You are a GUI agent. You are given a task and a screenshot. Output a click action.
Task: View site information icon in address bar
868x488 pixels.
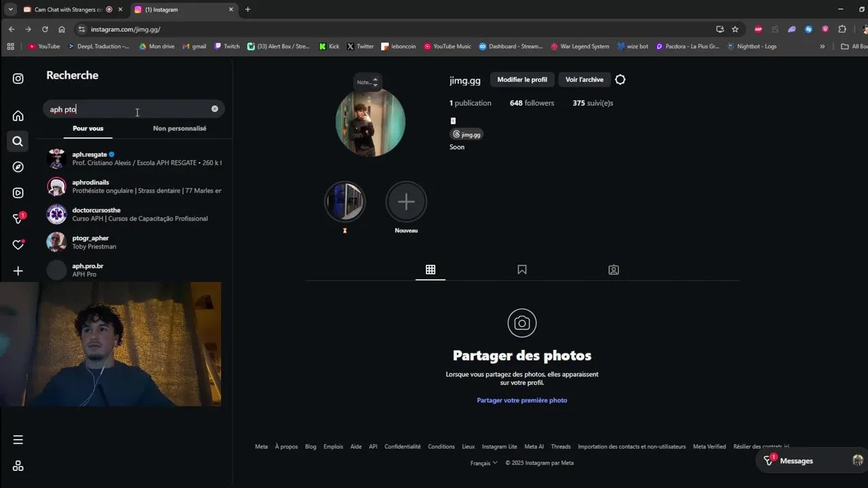pyautogui.click(x=82, y=29)
